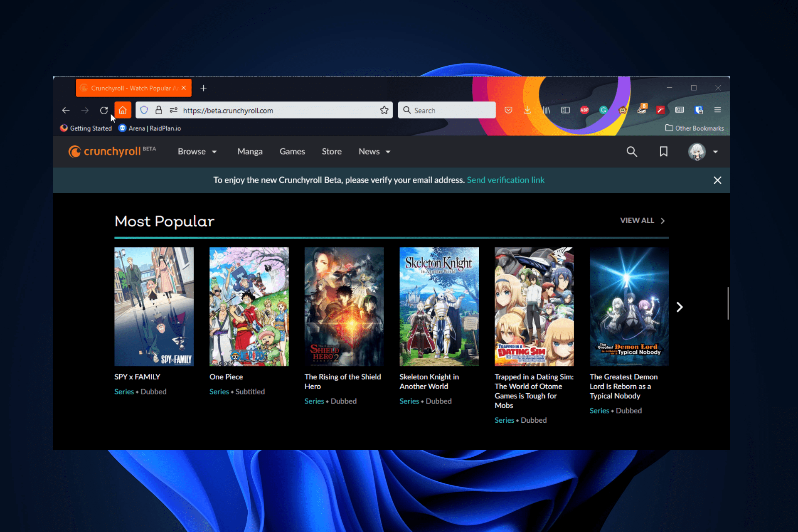Open the Grammarly extension

(603, 110)
